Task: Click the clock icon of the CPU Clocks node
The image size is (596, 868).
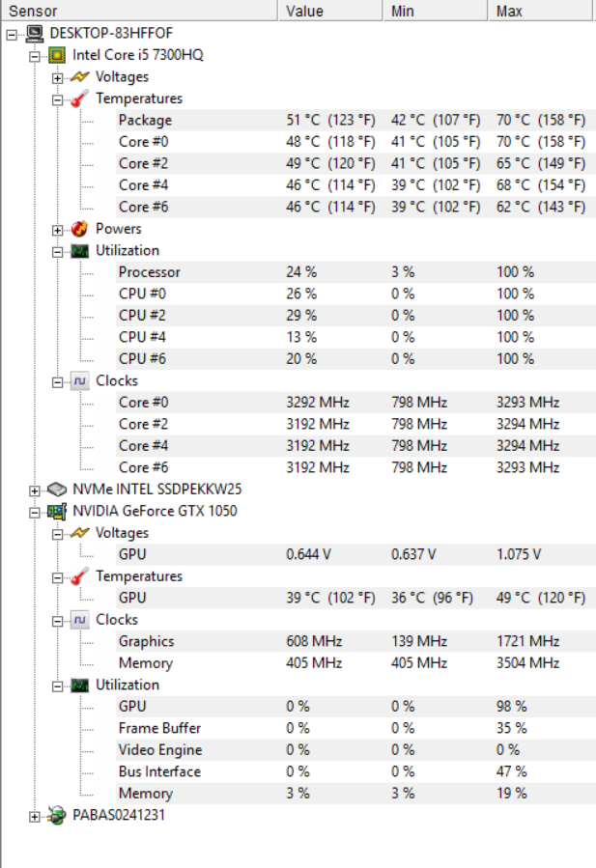Action: pos(79,380)
